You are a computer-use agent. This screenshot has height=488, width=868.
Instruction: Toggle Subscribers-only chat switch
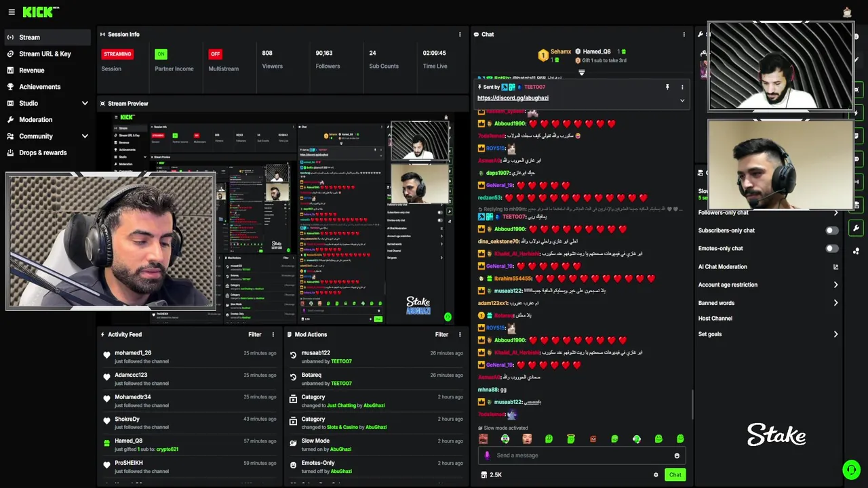[x=831, y=230]
